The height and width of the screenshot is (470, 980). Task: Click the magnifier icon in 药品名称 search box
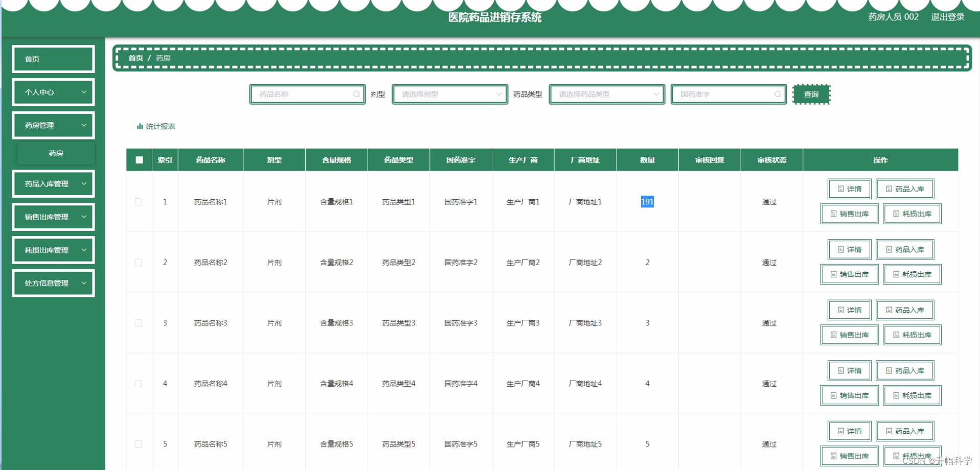(356, 94)
